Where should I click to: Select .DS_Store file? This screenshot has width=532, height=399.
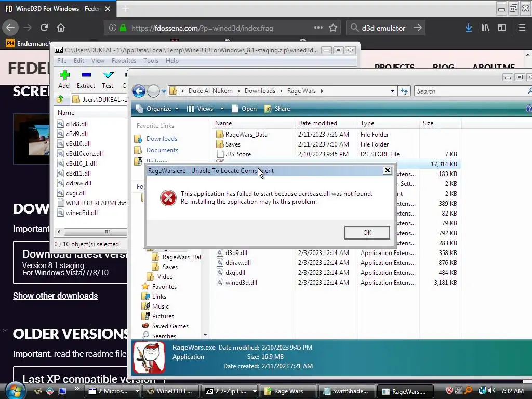[238, 154]
